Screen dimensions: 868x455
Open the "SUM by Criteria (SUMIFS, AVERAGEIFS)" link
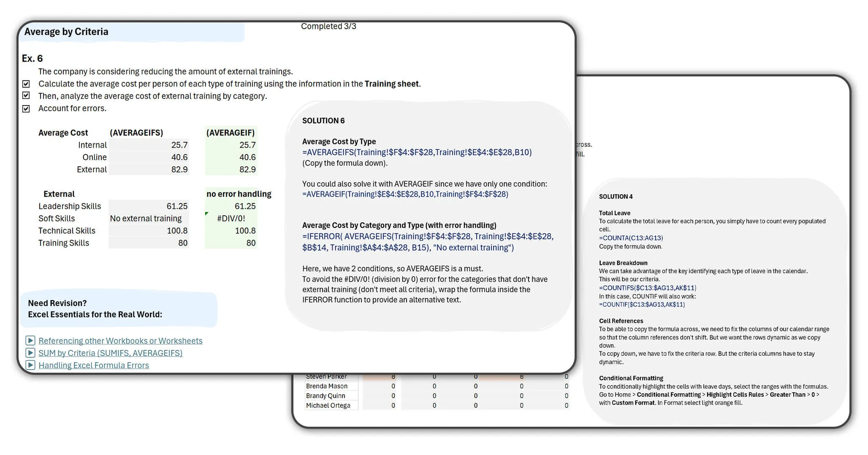(111, 353)
